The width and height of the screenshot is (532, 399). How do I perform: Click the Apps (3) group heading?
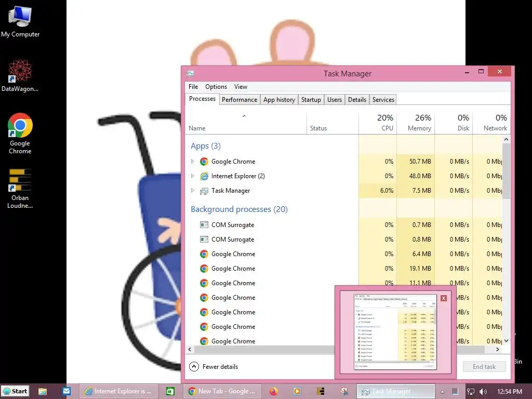point(206,146)
